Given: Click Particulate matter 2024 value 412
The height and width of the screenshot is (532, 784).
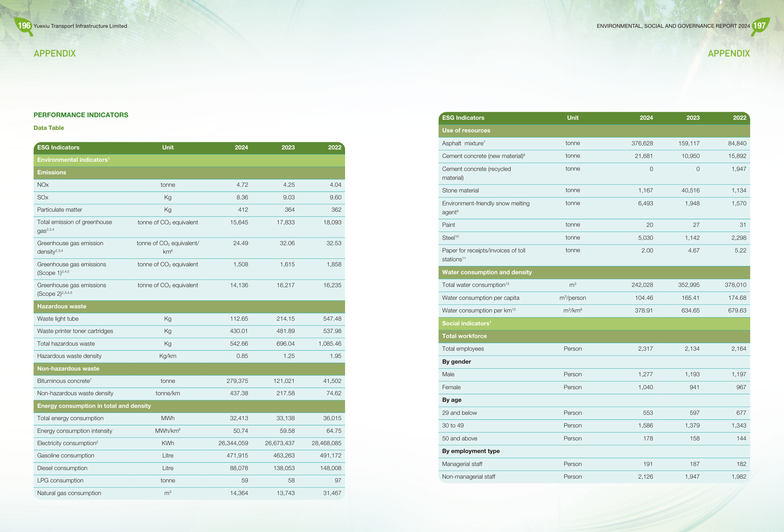Looking at the screenshot, I should [243, 210].
